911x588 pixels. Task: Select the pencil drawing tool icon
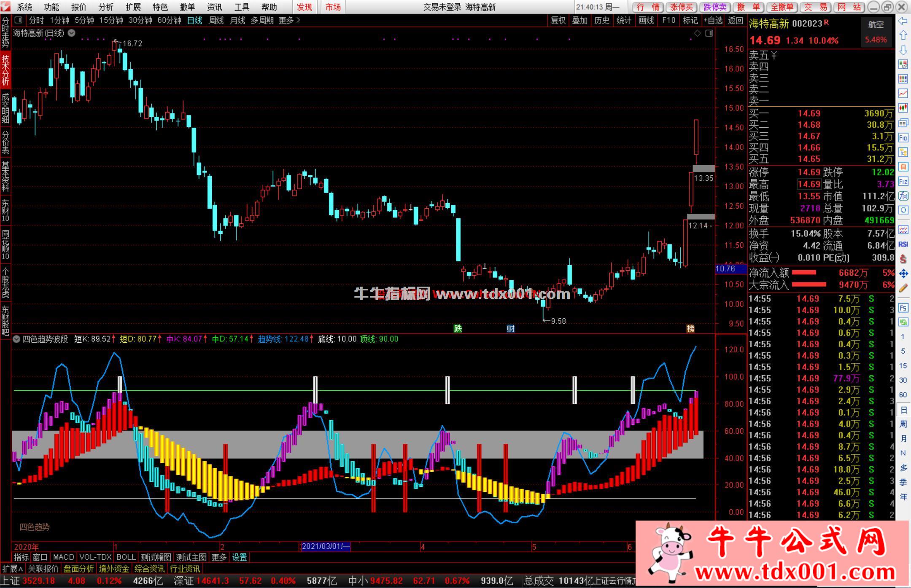(x=903, y=288)
